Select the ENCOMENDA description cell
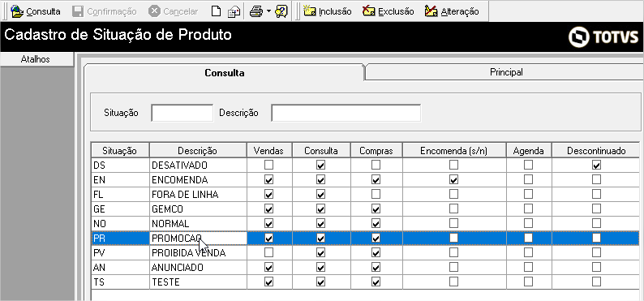The height and width of the screenshot is (301, 644). (x=198, y=180)
